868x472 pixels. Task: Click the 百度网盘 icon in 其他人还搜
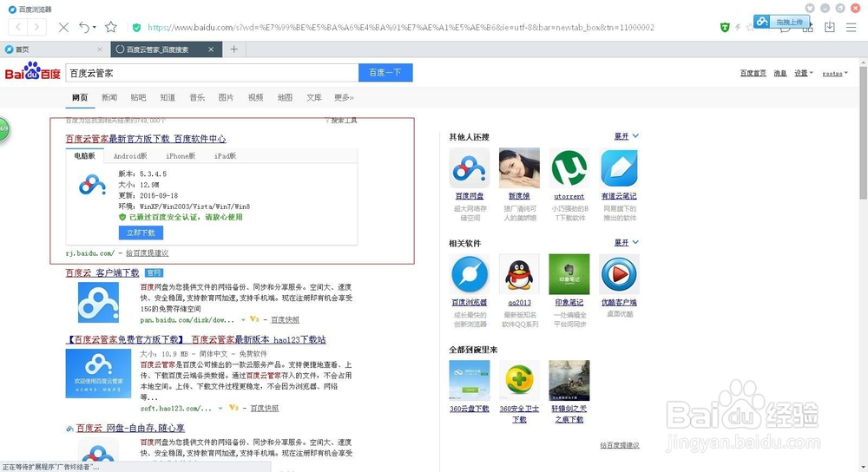point(470,168)
